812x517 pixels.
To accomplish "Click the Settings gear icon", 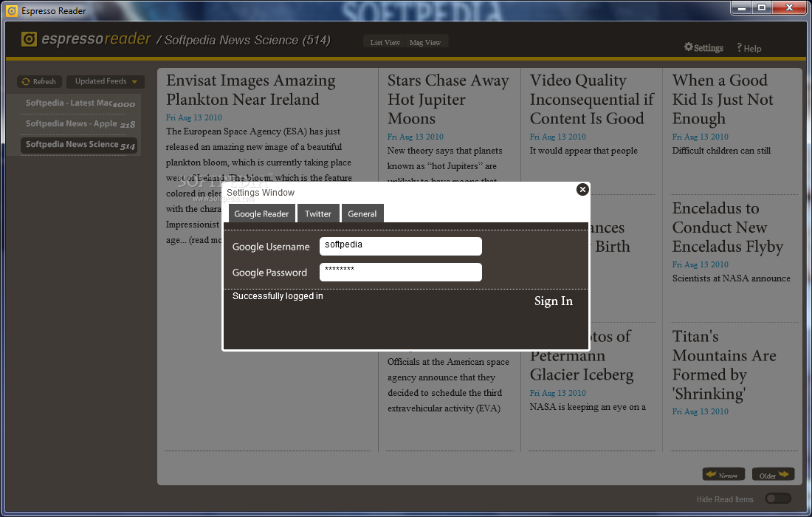I will [689, 47].
